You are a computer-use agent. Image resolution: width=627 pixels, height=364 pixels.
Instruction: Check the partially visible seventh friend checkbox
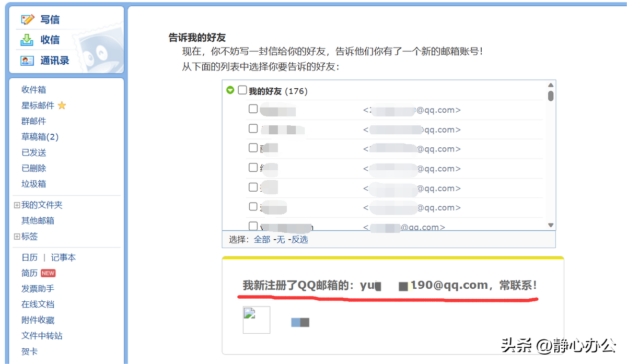pos(253,226)
